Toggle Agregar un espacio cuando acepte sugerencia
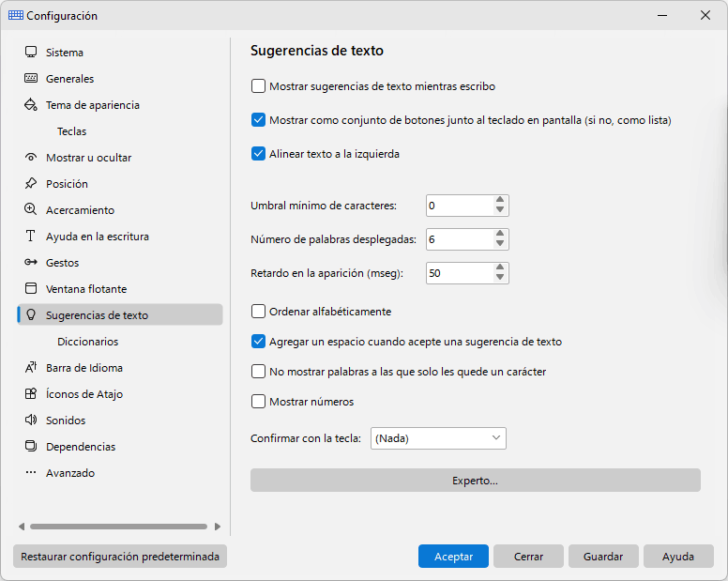Viewport: 728px width, 581px height. coord(258,342)
